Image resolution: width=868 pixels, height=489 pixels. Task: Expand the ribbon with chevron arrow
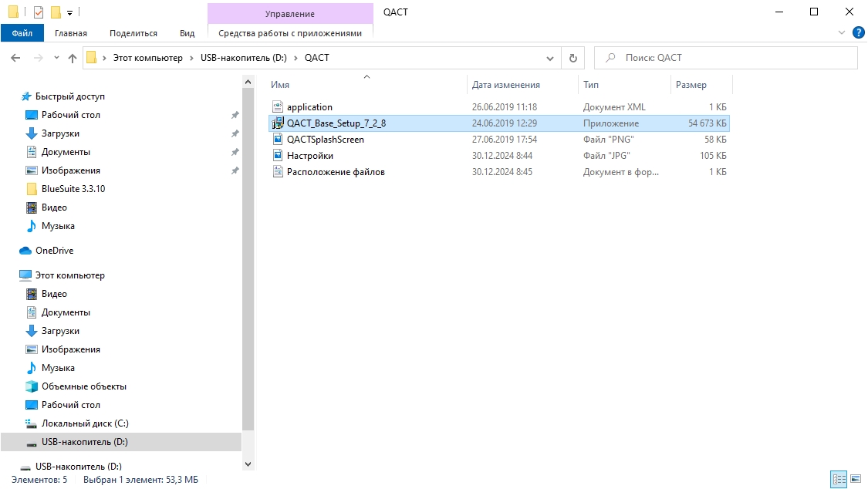(842, 32)
